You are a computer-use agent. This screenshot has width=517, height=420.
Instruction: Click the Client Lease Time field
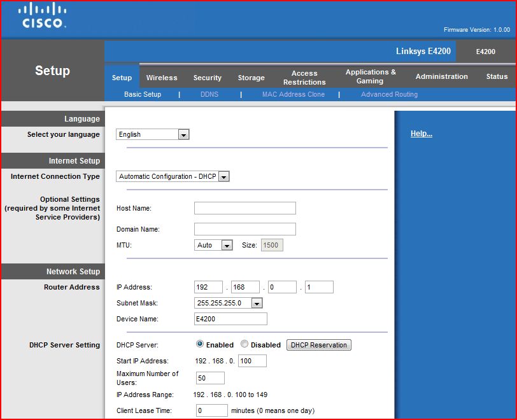(211, 410)
